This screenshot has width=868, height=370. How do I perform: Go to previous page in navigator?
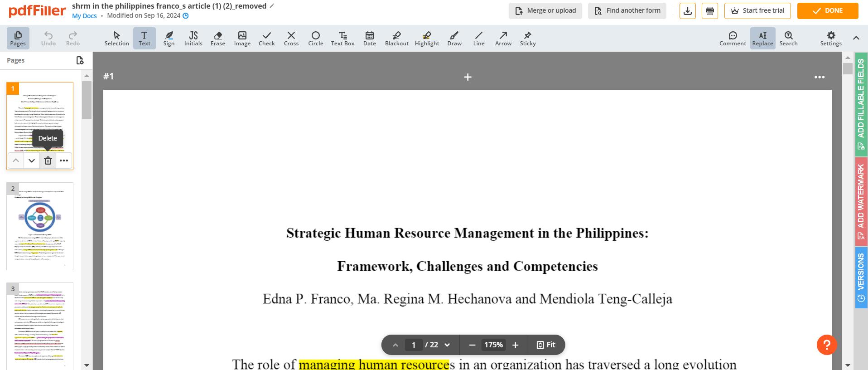click(x=395, y=345)
